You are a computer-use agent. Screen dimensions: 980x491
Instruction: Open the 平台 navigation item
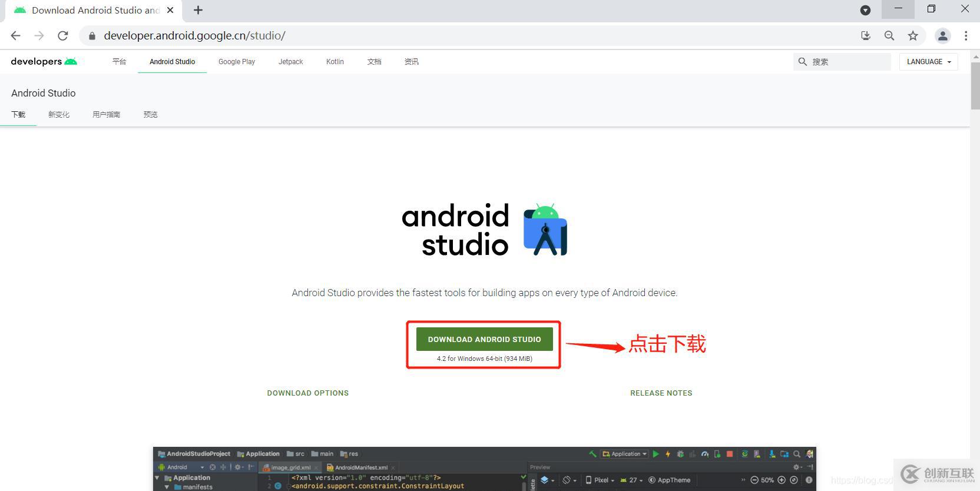pos(119,61)
